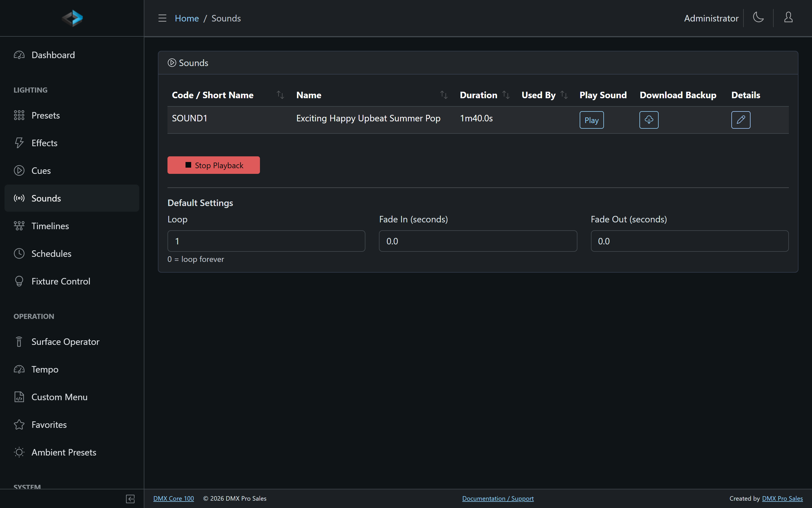
Task: Click the Timelines nodes icon
Action: (x=19, y=226)
